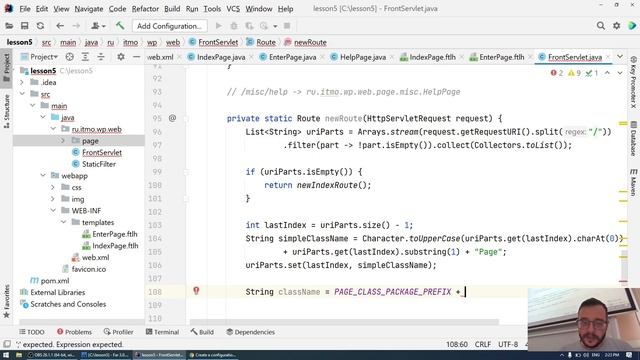
Task: Click the Synchronize reload icon
Action: coord(40,26)
